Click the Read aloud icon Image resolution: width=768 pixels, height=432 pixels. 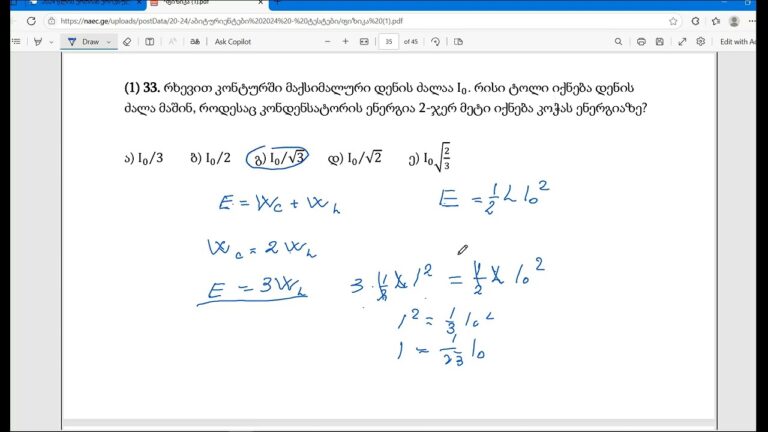coord(172,42)
